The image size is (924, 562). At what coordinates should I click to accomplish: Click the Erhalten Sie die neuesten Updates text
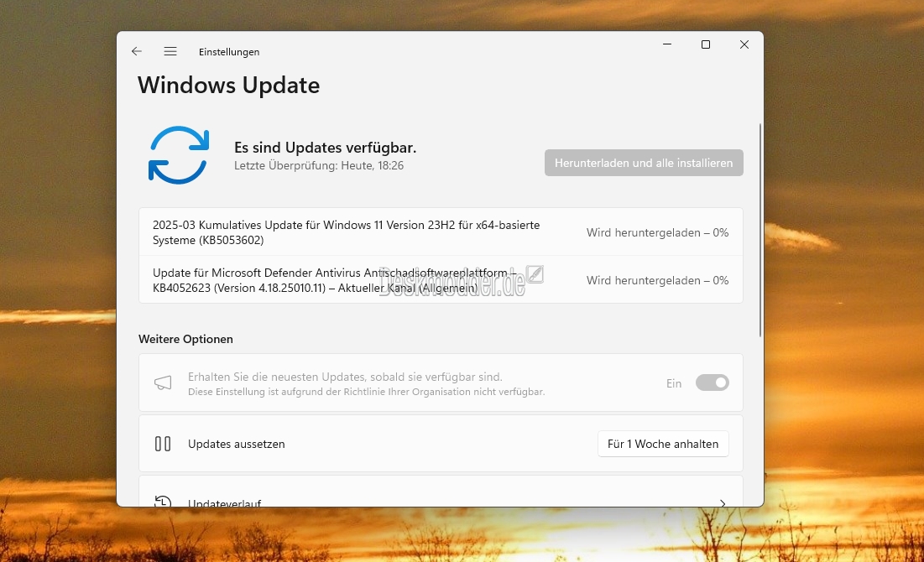click(345, 377)
